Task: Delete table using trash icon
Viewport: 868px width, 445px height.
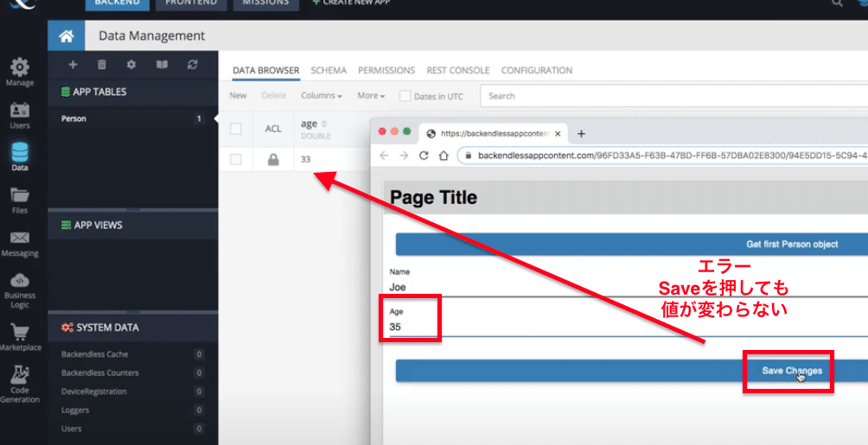Action: point(102,65)
